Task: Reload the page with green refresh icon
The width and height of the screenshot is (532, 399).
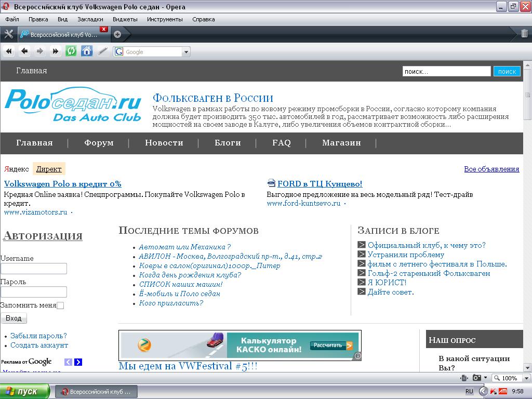Action: (x=71, y=51)
